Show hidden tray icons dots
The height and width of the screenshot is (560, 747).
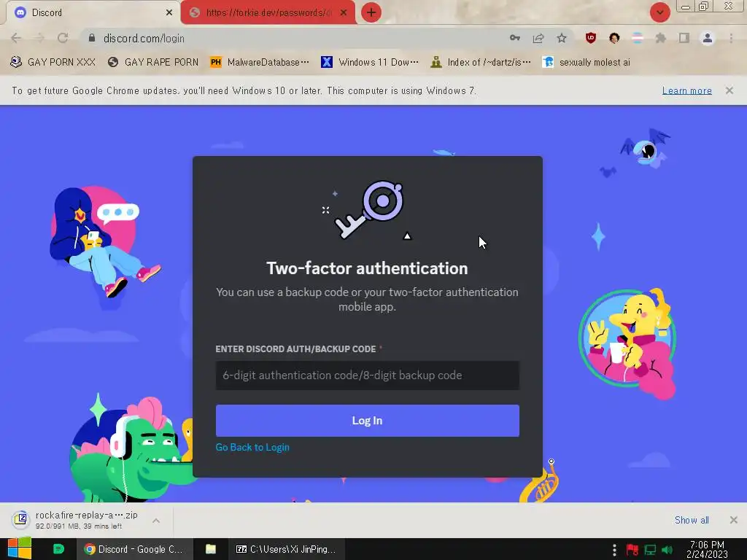click(x=614, y=550)
